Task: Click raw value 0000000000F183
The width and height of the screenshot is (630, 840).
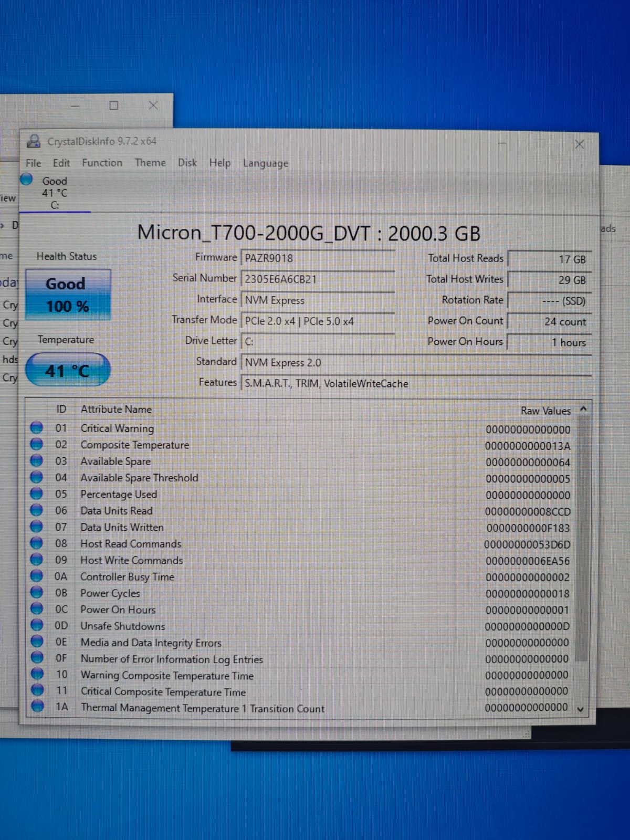Action: 528,528
